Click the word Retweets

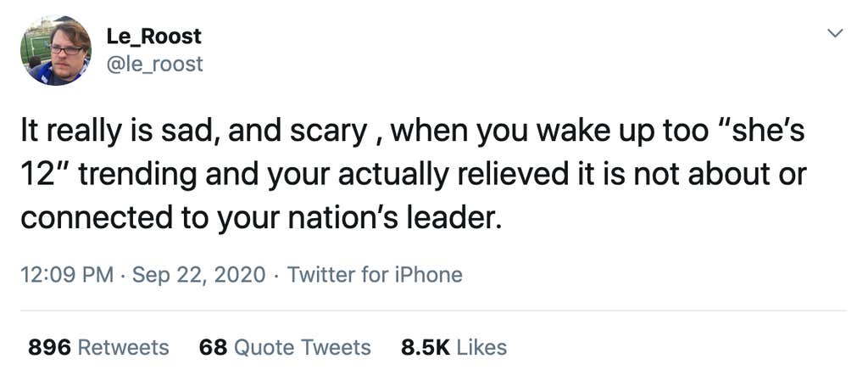tap(124, 347)
